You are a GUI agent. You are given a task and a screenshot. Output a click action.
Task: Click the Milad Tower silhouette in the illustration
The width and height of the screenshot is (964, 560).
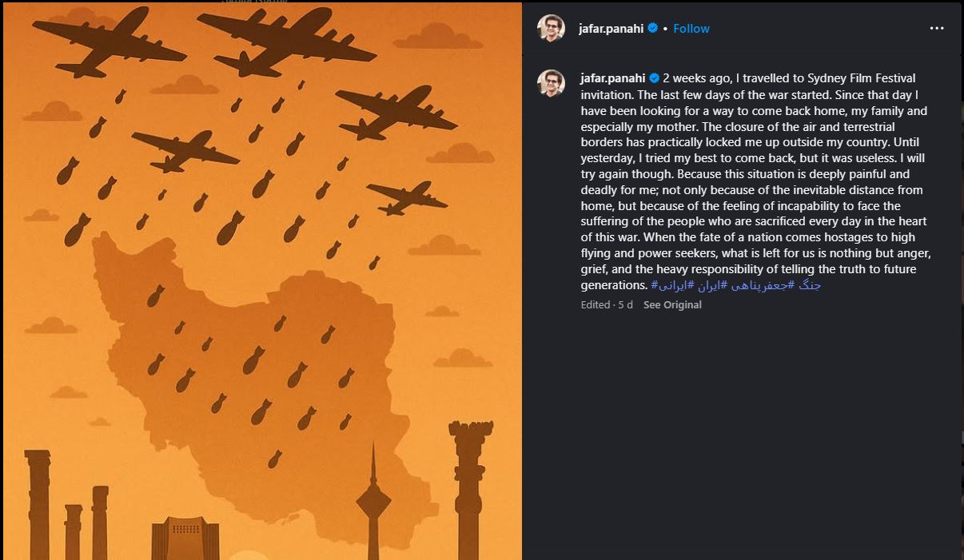[373, 503]
